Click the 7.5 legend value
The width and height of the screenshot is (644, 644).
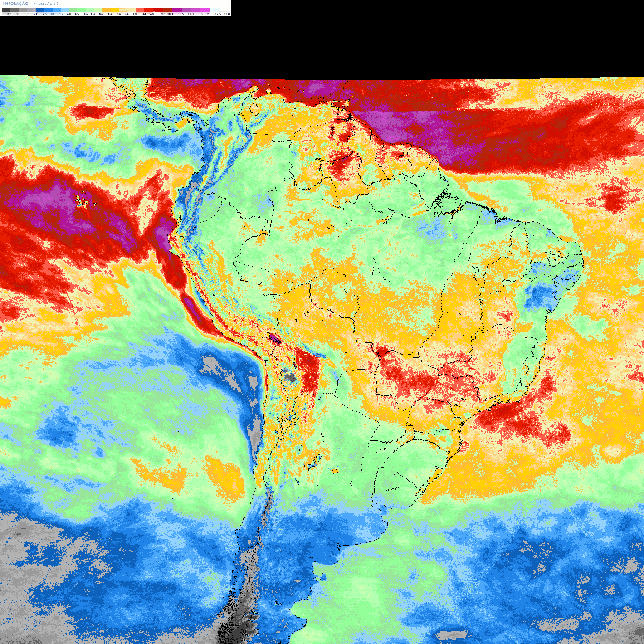[x=127, y=14]
